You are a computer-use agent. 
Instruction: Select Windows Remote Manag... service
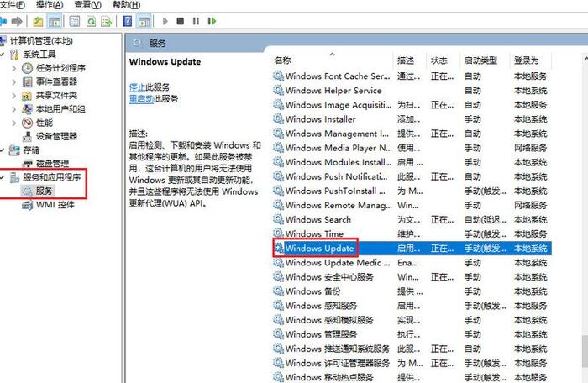(x=412, y=205)
